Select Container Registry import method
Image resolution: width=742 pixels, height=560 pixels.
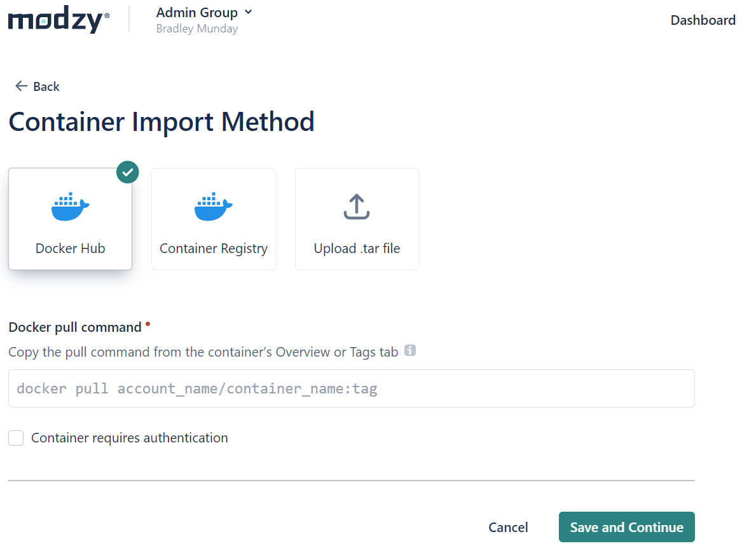(214, 219)
